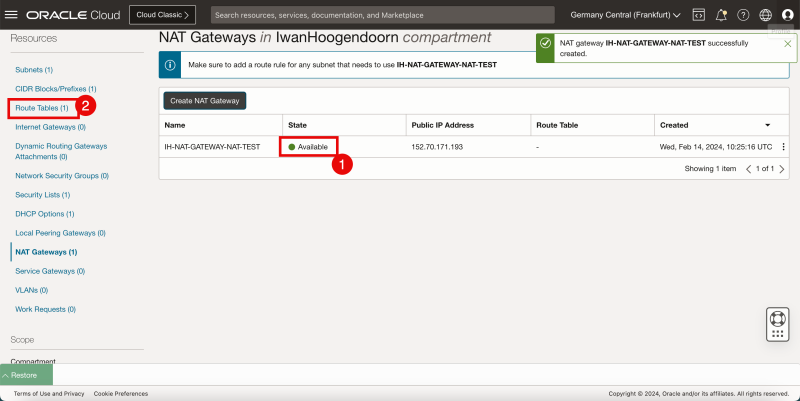This screenshot has width=800, height=401.
Task: Open Subnets (1) resource
Action: point(34,70)
